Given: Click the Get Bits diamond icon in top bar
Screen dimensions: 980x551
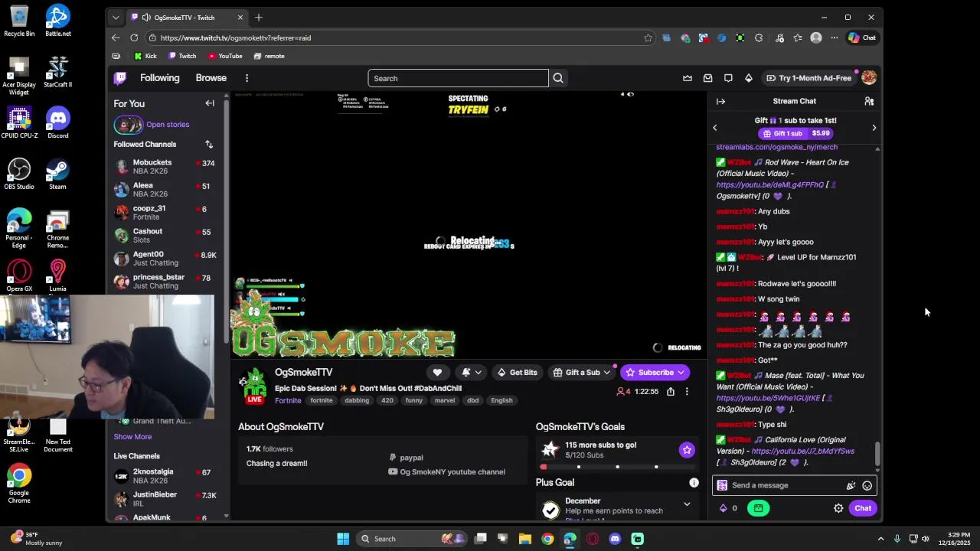Looking at the screenshot, I should point(749,78).
